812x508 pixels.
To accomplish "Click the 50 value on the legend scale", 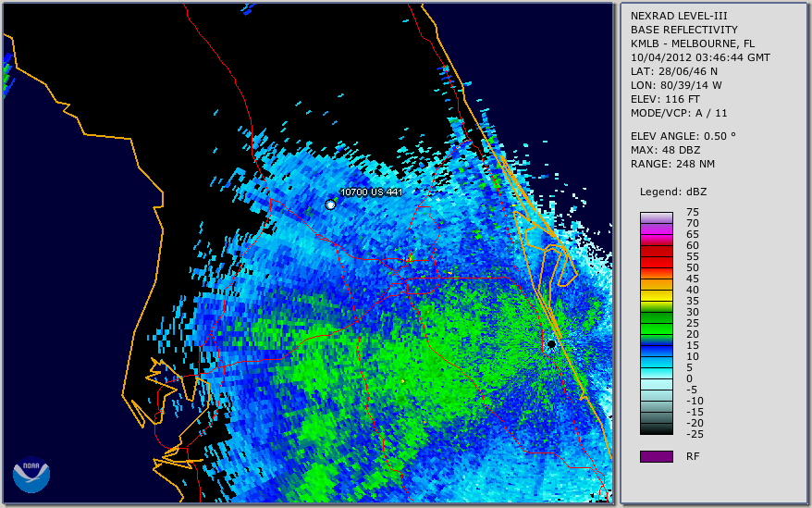I will coord(693,267).
